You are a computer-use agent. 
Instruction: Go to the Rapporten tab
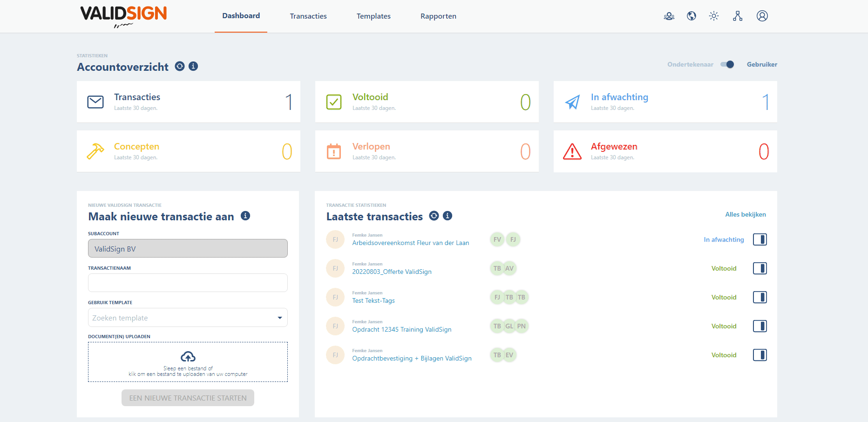pos(438,16)
